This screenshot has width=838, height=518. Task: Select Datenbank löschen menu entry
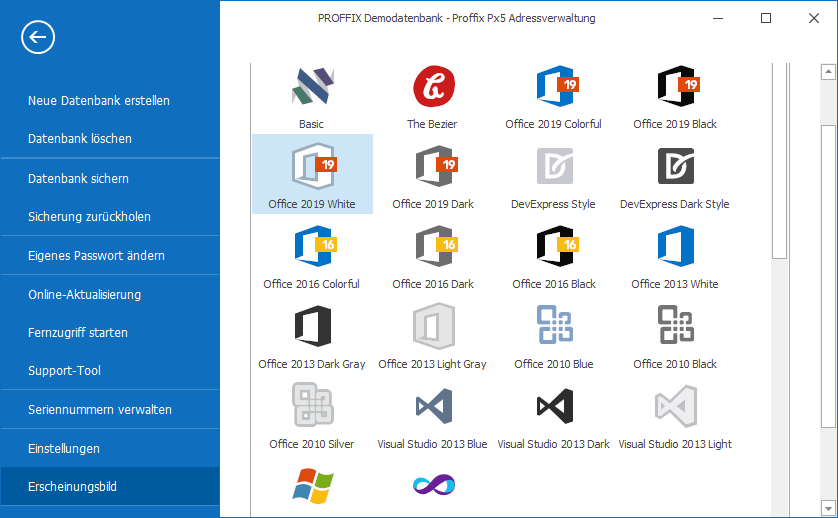[110, 138]
